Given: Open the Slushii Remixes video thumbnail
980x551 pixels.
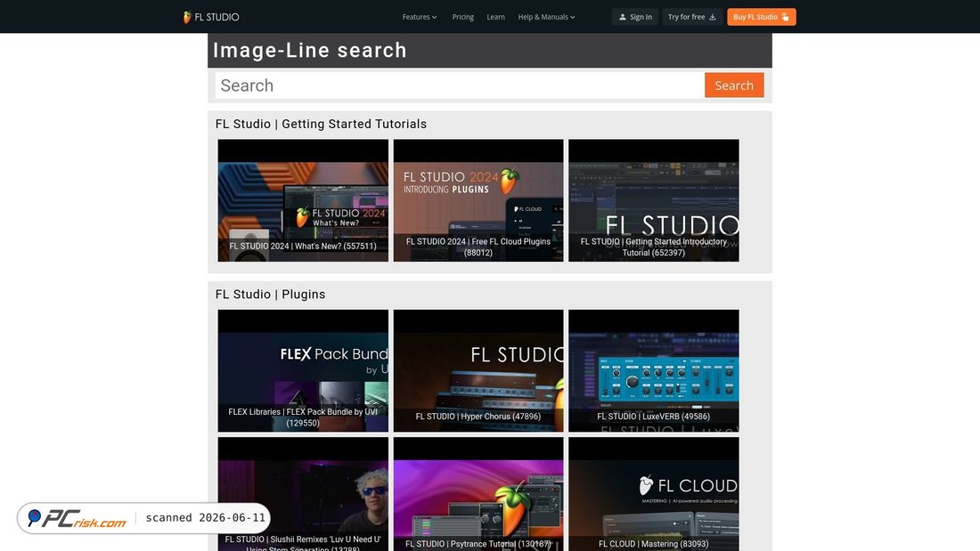Looking at the screenshot, I should [303, 494].
